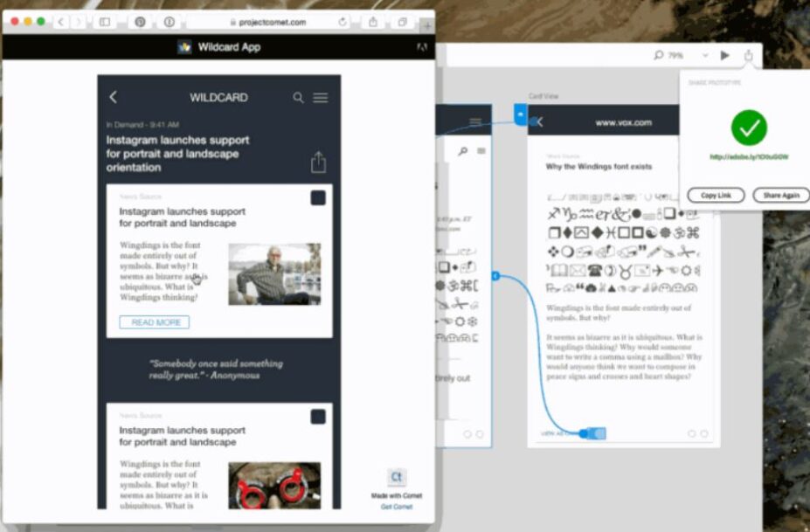Open the green adobe.ly prototype link
Screen dimensions: 810x532
(749, 157)
